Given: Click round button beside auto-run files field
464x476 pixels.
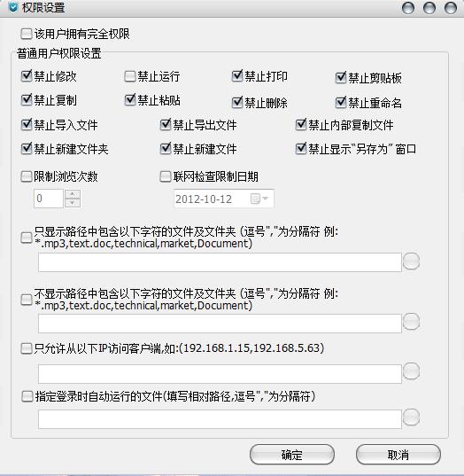Looking at the screenshot, I should (x=411, y=417).
